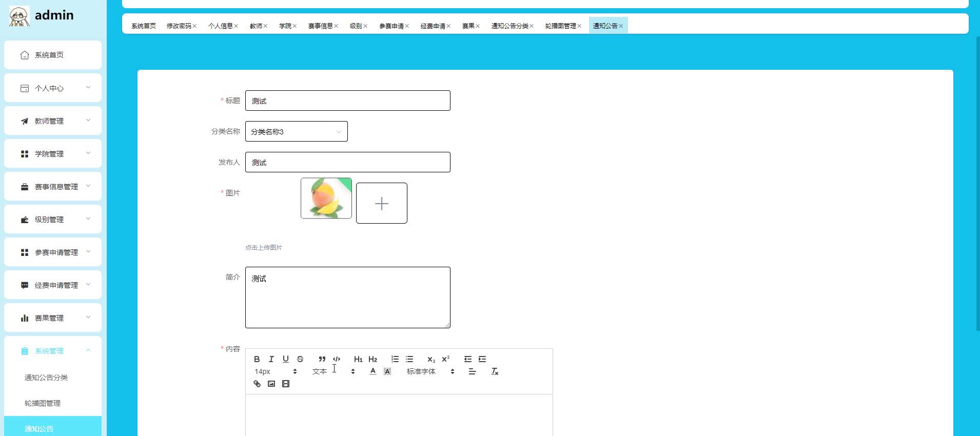The image size is (980, 436).
Task: Click the plus box to upload image
Action: click(x=382, y=203)
